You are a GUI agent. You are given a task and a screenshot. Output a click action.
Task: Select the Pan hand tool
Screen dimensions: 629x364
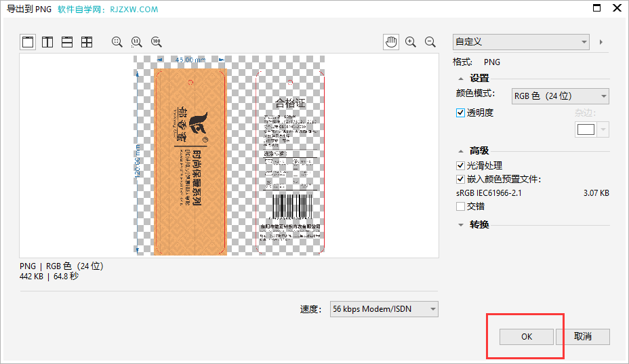click(x=391, y=42)
